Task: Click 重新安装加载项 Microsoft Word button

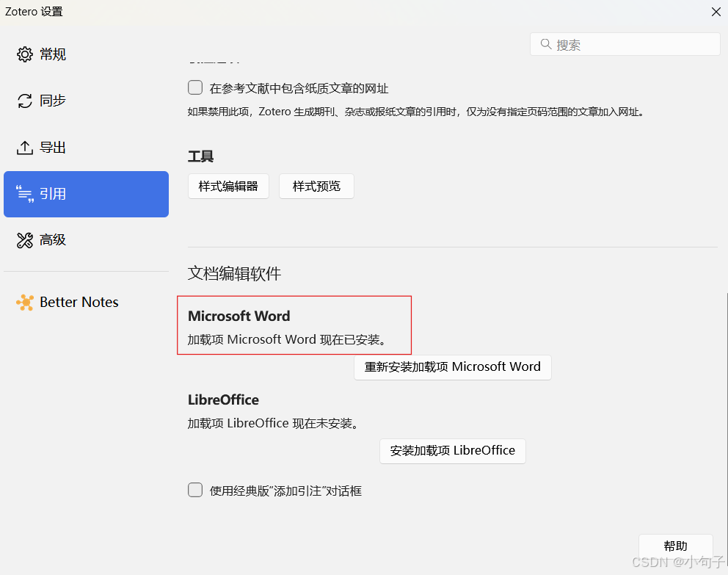Action: pos(453,367)
